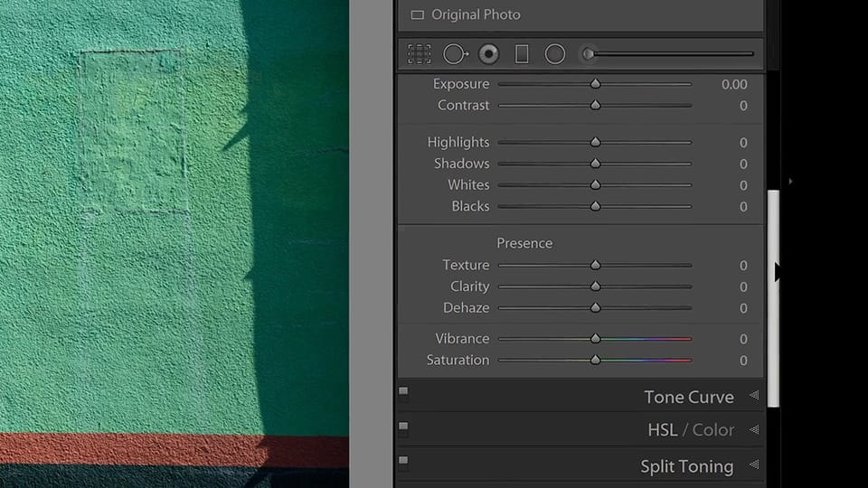Click the green wall photo preview
Image resolution: width=868 pixels, height=488 pixels.
175,243
